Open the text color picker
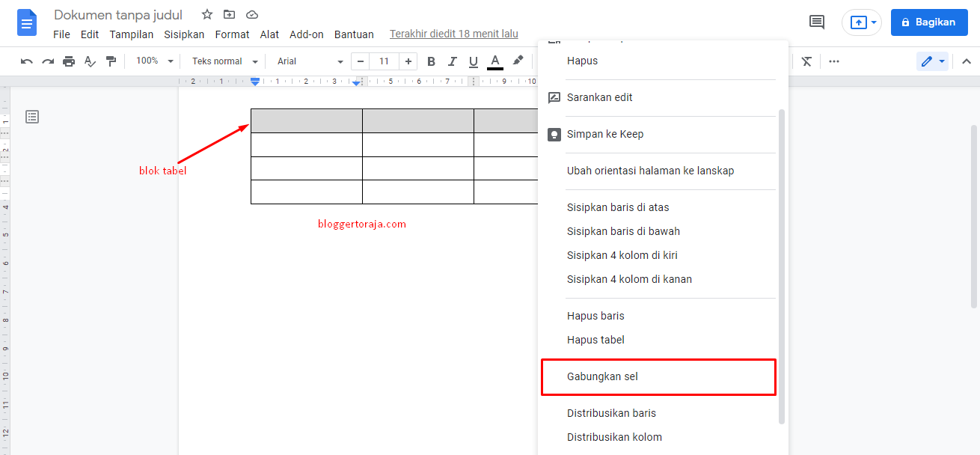The width and height of the screenshot is (980, 455). point(494,61)
